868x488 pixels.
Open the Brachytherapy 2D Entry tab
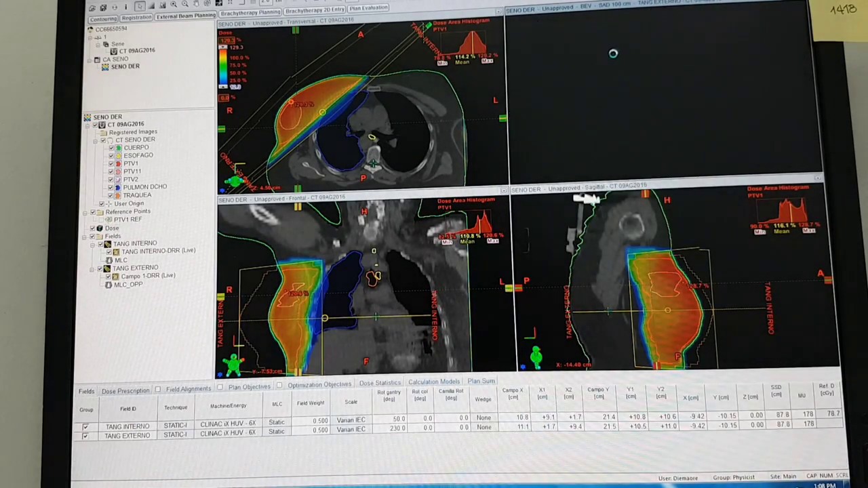[315, 12]
